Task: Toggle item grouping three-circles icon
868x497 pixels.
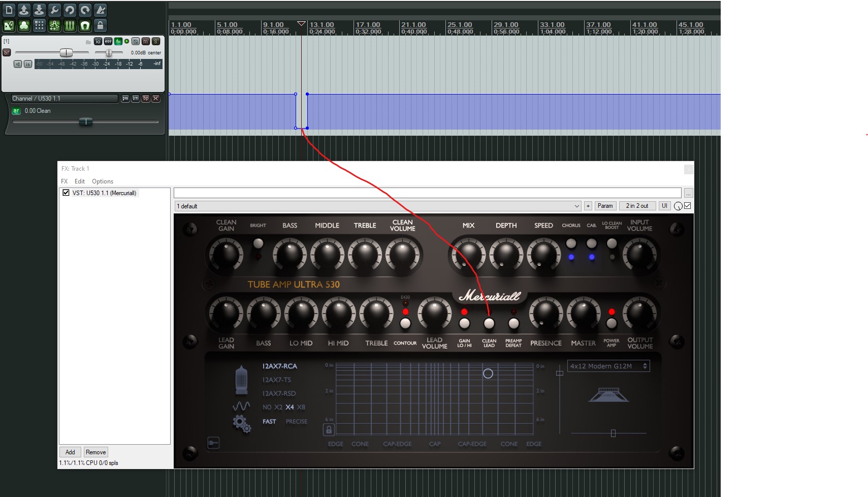Action: coord(24,25)
